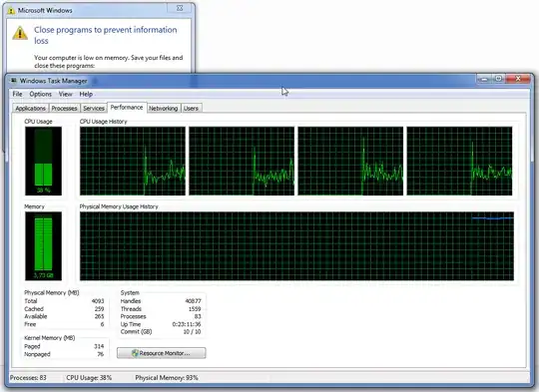Switch to the Networking tab
Viewport: 539px width, 392px height.
click(163, 108)
